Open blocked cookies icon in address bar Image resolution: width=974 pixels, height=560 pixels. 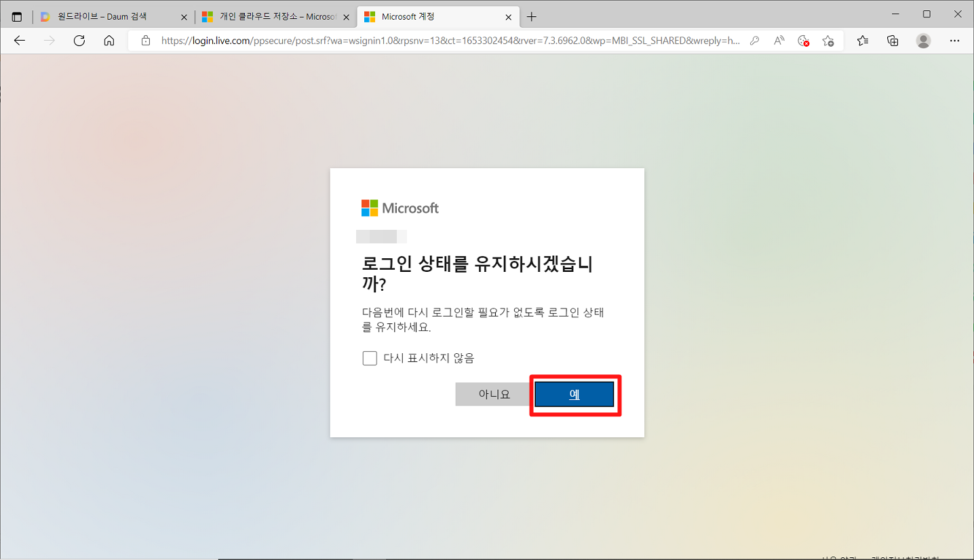tap(804, 41)
